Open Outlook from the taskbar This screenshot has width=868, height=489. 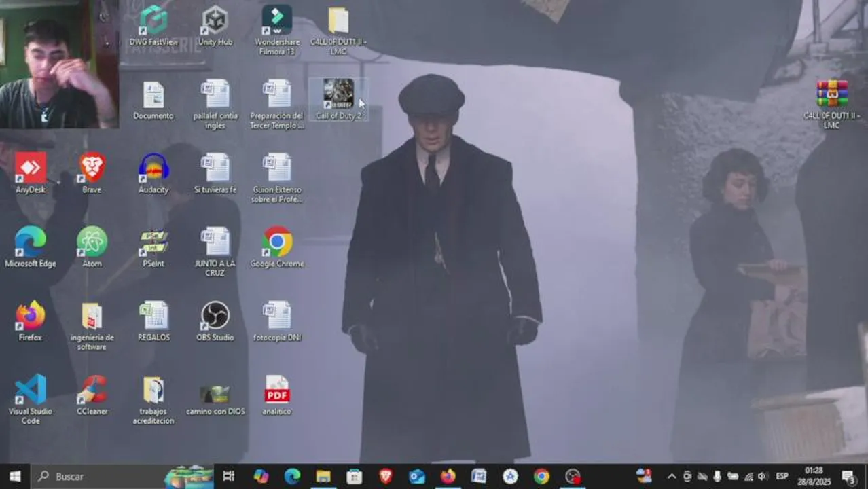coord(417,476)
